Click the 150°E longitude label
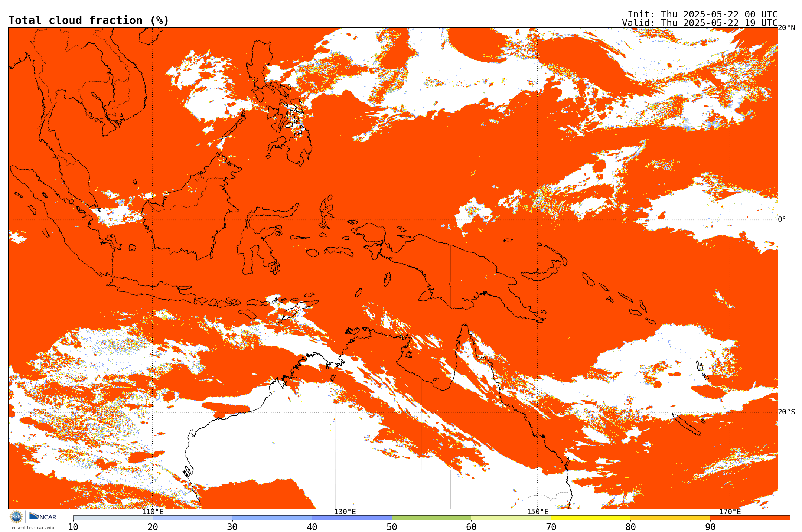 point(537,512)
